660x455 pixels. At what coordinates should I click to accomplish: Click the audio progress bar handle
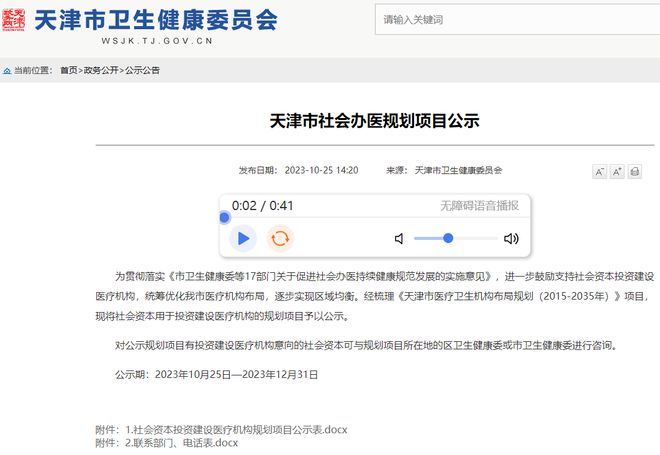click(225, 218)
